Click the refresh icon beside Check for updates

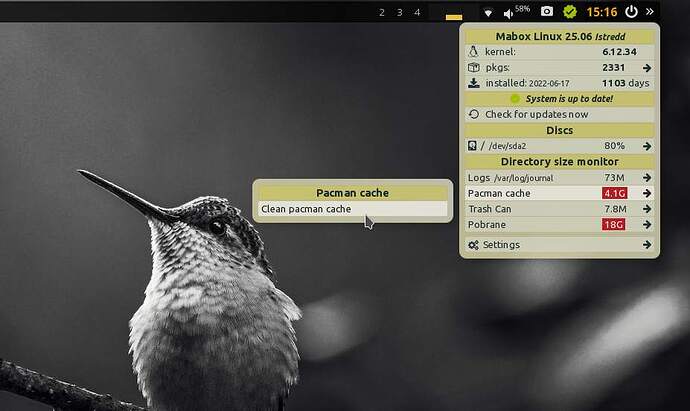pyautogui.click(x=473, y=115)
